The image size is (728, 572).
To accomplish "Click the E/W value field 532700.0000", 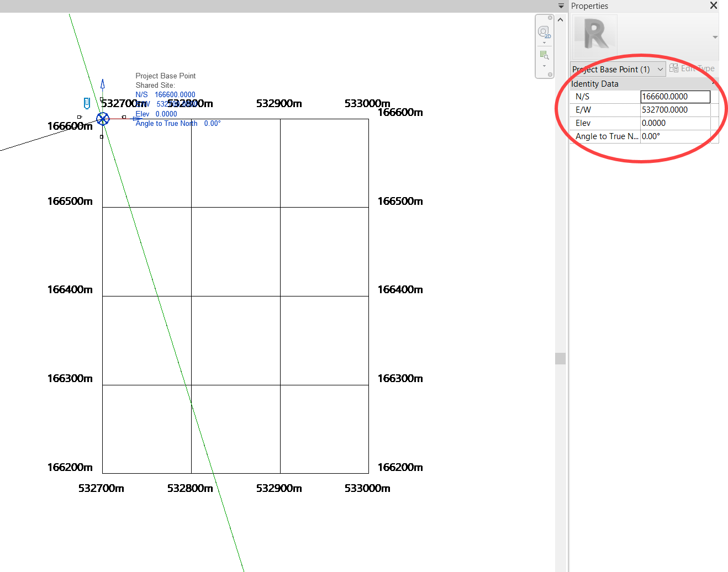I will (x=676, y=110).
